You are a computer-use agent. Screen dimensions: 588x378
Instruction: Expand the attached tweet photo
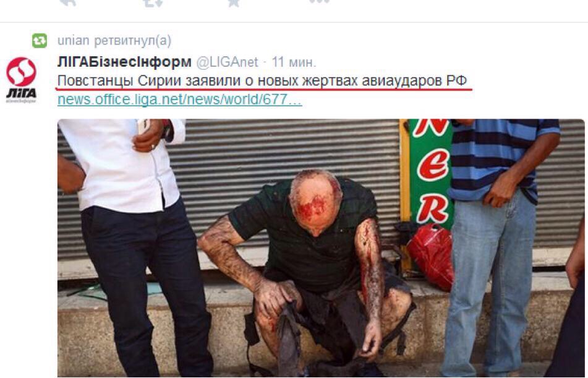point(321,248)
